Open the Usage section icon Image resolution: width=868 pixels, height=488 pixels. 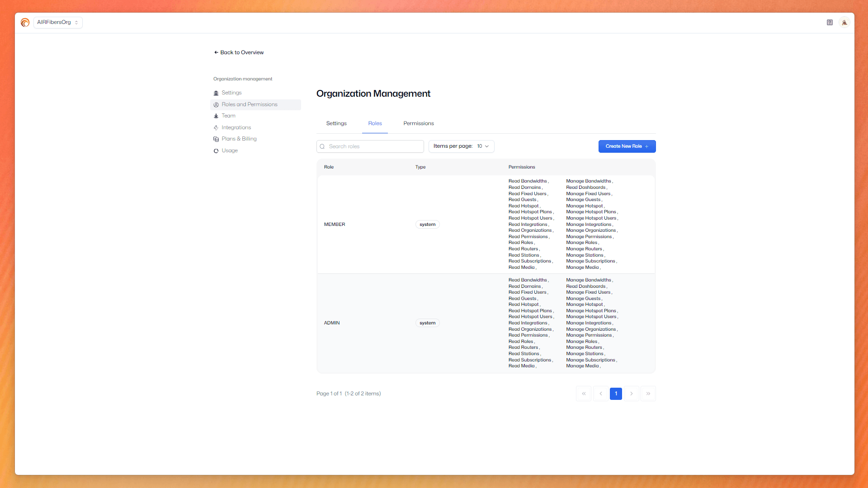tap(216, 150)
